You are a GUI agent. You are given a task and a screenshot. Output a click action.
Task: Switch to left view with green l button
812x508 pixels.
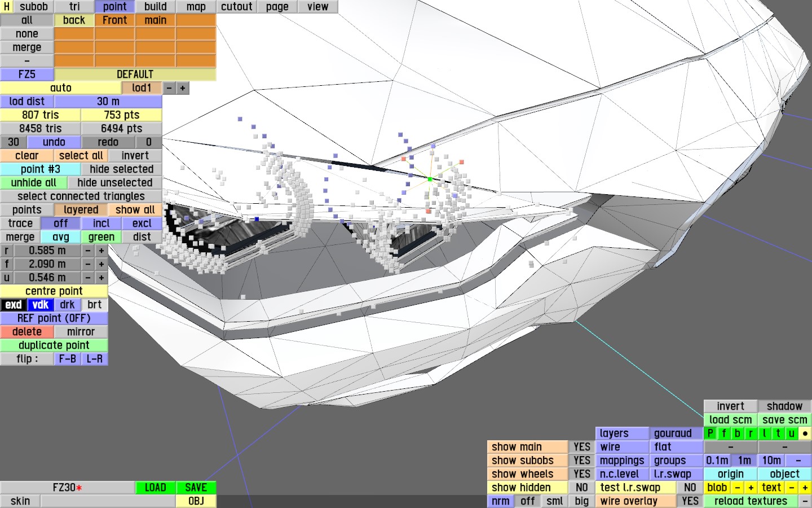[765, 433]
